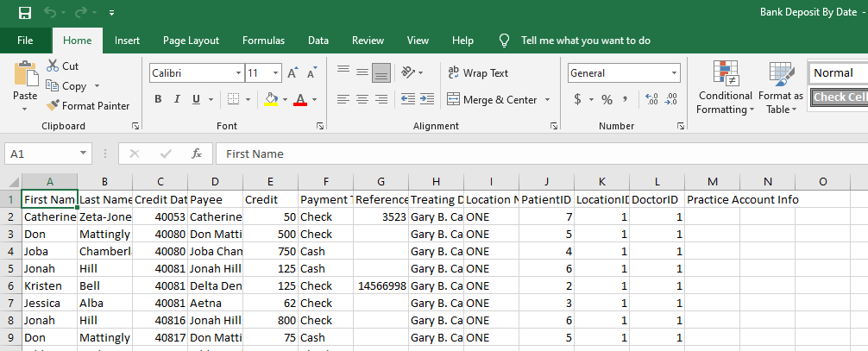Click the Center align icon
868x351 pixels.
(362, 99)
